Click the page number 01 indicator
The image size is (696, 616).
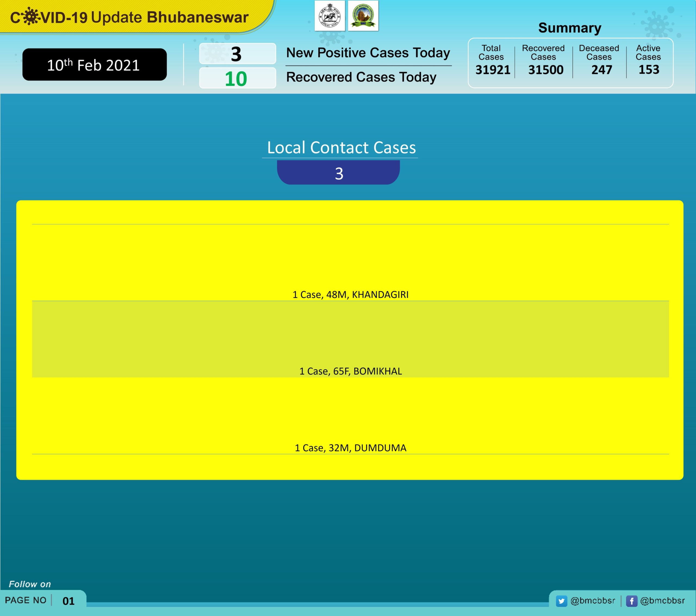[x=69, y=601]
